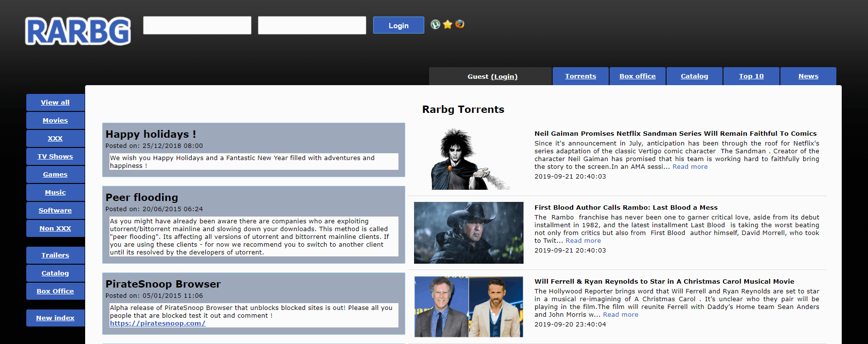Follow the piratesnoop.com link
Image resolution: width=868 pixels, height=344 pixels.
tap(158, 324)
